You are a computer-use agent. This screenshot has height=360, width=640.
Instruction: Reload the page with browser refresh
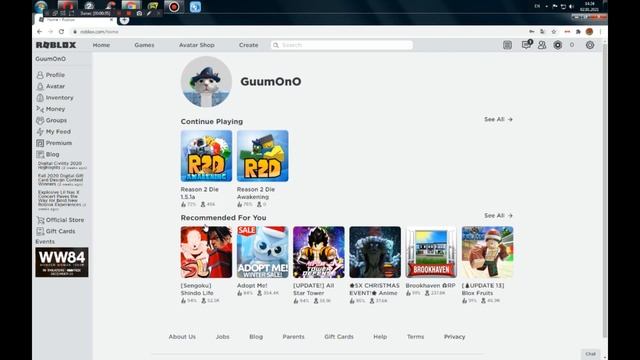click(62, 31)
